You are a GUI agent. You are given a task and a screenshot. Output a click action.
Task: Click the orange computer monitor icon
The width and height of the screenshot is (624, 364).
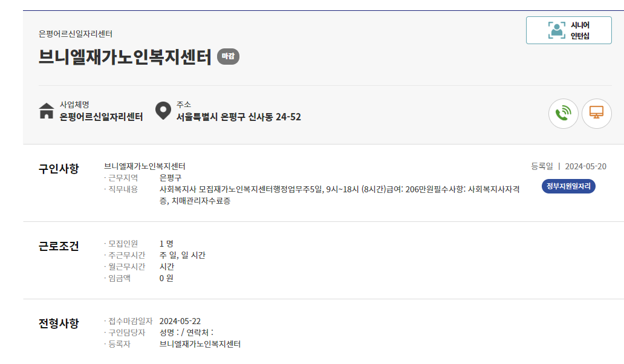point(596,114)
